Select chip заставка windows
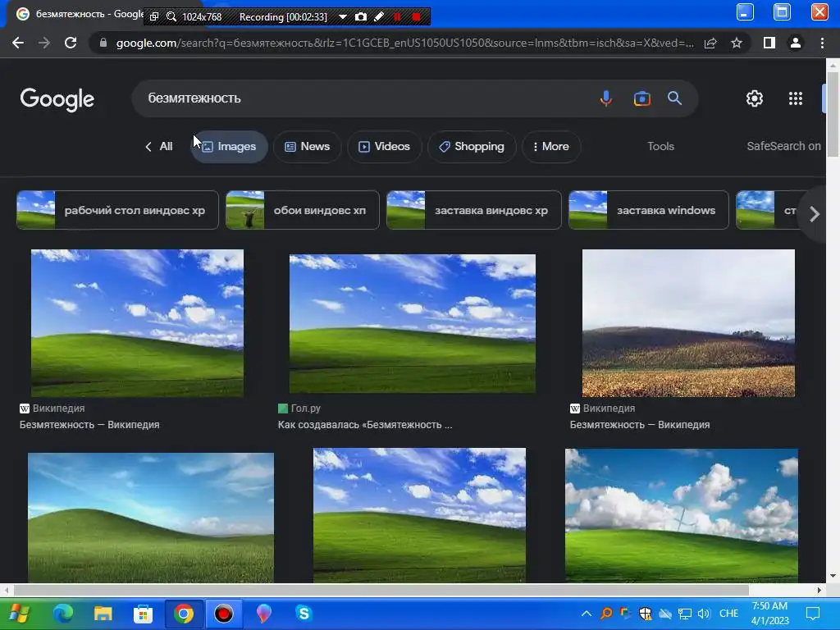Image resolution: width=840 pixels, height=630 pixels. [649, 210]
